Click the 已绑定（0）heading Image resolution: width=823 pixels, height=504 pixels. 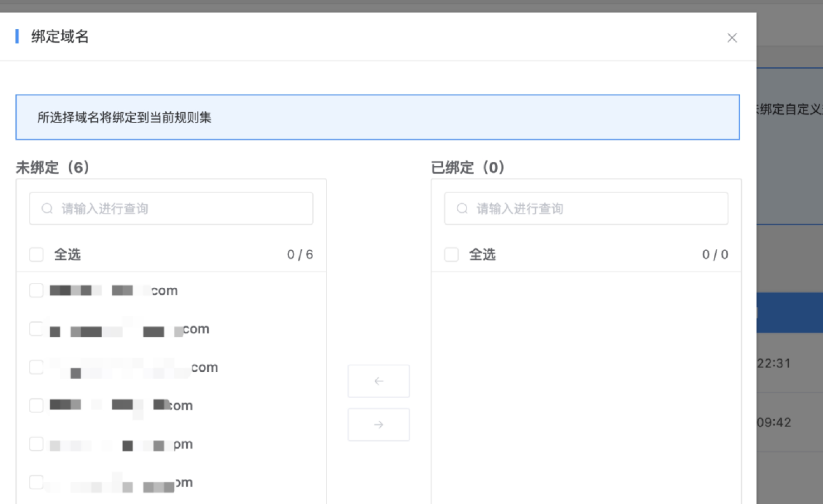[x=468, y=167]
